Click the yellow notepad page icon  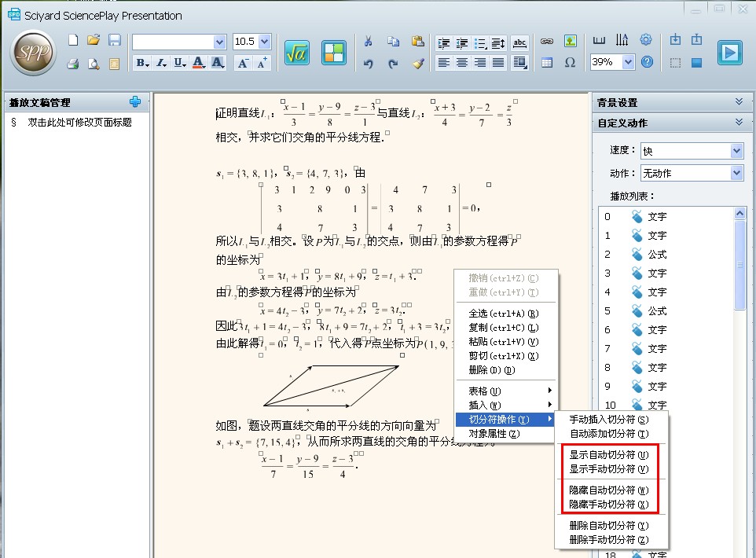(114, 63)
